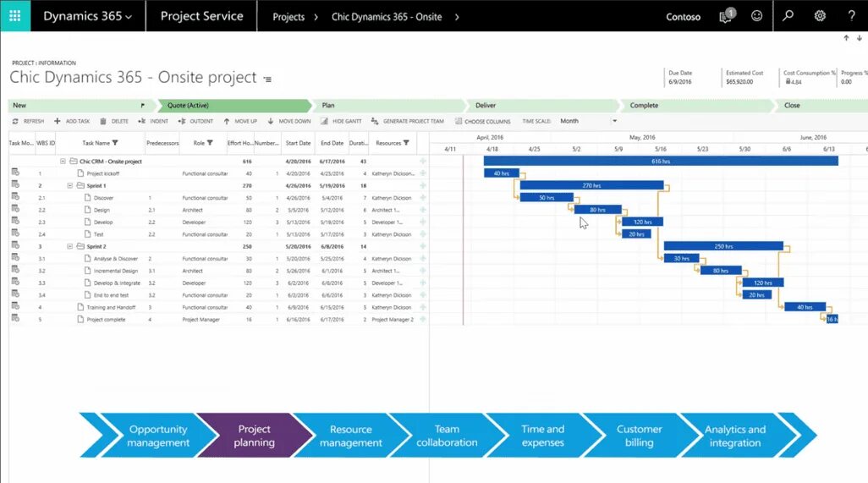Hide the Gantt chart
Image resolution: width=868 pixels, height=483 pixels.
click(x=341, y=121)
